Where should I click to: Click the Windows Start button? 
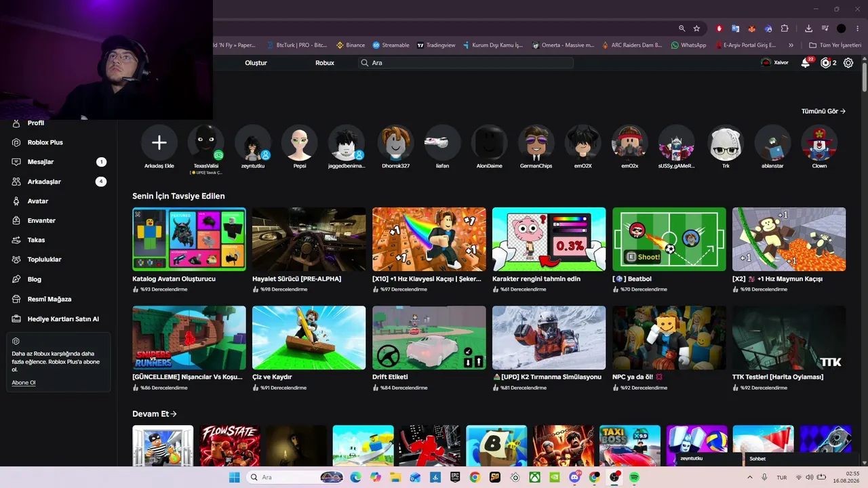234,477
